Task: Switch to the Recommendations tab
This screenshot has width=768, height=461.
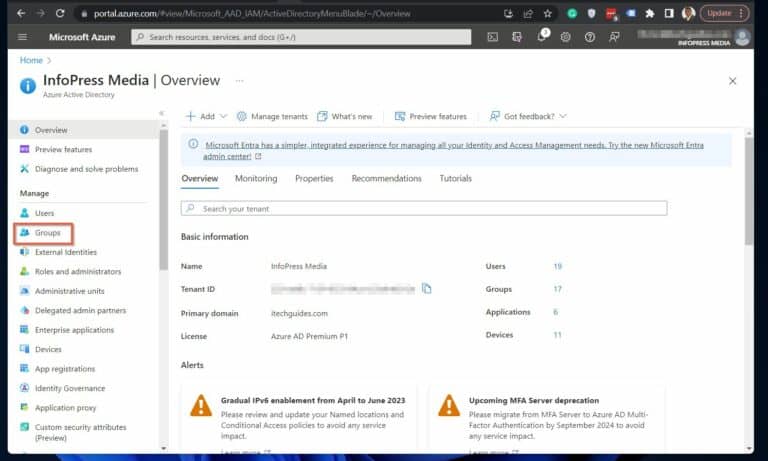Action: (x=386, y=179)
